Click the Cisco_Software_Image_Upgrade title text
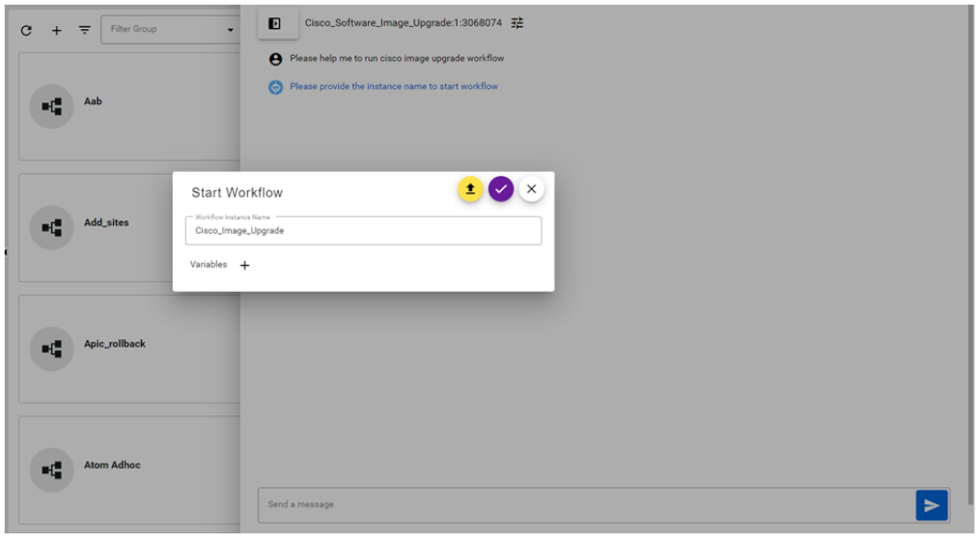This screenshot has height=540, width=980. 404,23
